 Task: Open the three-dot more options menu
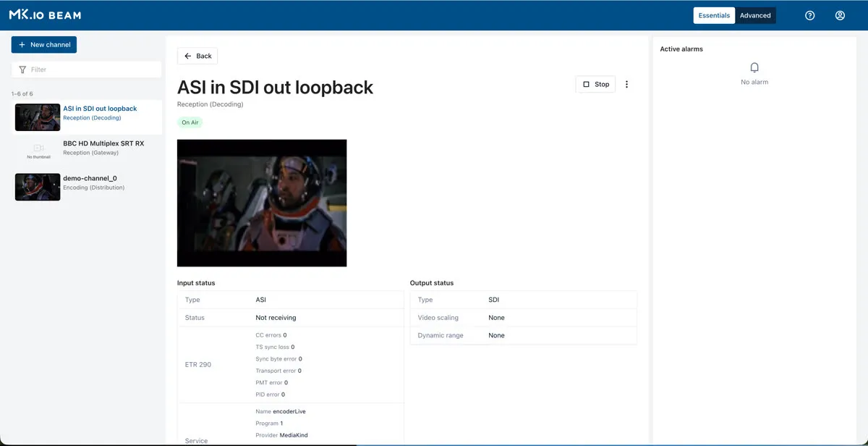[626, 84]
